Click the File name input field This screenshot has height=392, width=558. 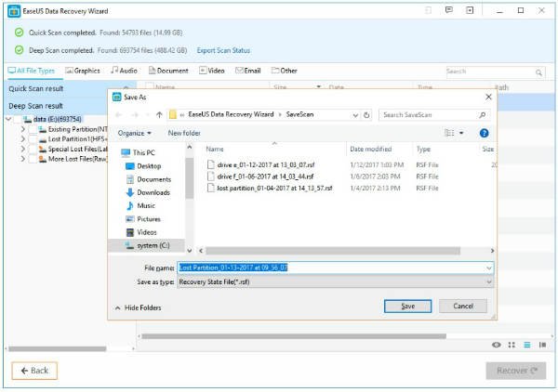tap(335, 268)
